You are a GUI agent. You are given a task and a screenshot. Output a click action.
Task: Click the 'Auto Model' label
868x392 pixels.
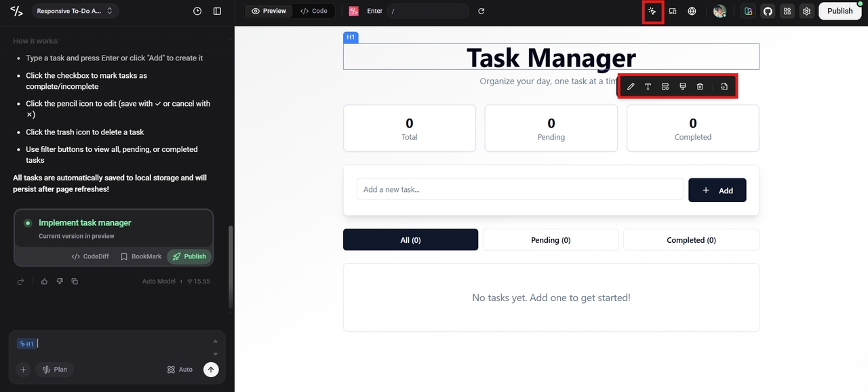point(159,281)
